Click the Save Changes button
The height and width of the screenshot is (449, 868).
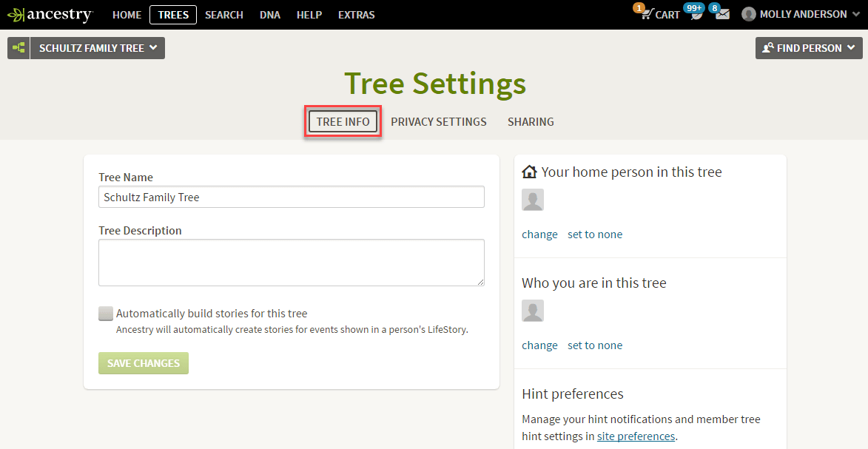pyautogui.click(x=144, y=363)
